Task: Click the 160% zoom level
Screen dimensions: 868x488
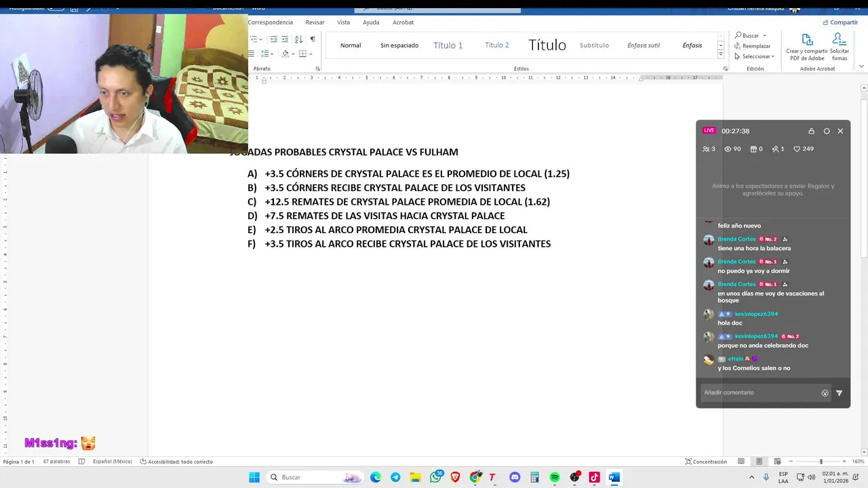Action: (x=858, y=462)
